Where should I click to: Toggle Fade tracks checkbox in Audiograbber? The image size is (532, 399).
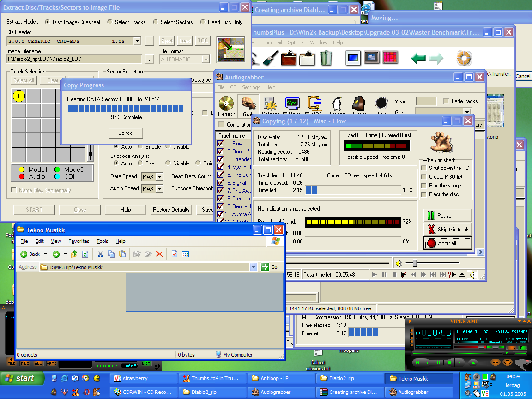pyautogui.click(x=446, y=101)
